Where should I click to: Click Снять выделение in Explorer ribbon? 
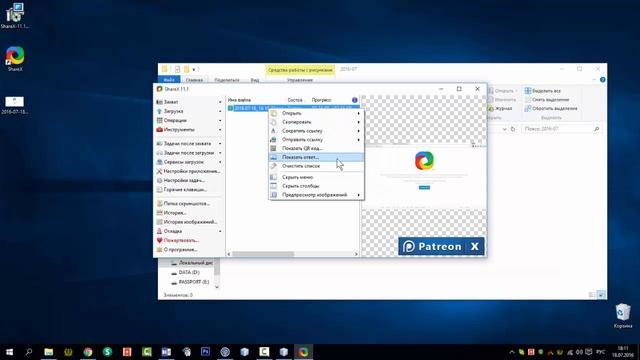(547, 100)
